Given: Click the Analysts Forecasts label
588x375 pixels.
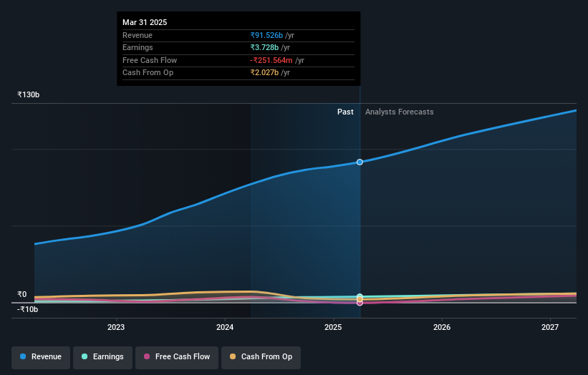Looking at the screenshot, I should pos(400,112).
